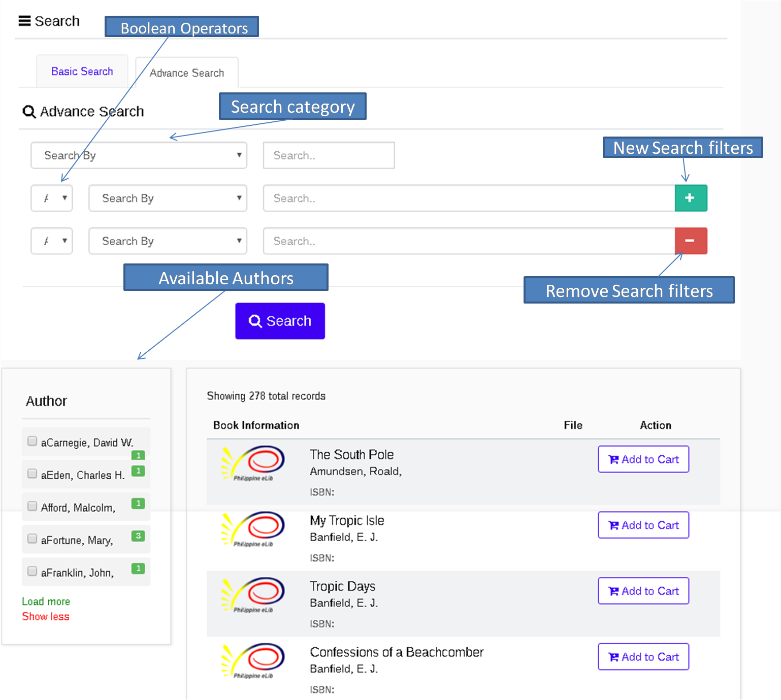The image size is (781, 700).
Task: Click the Philippine eLib logo for The South Pole
Action: 253,463
